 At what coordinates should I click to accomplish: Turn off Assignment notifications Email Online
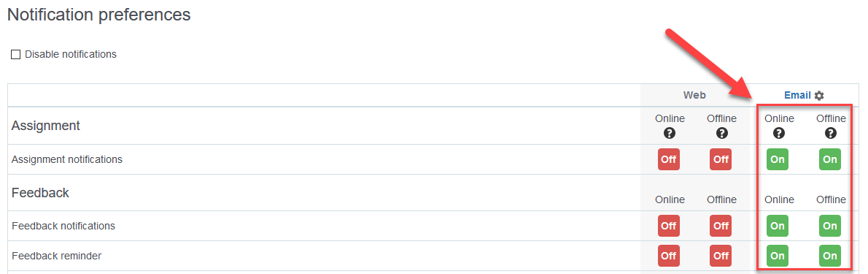pyautogui.click(x=778, y=159)
